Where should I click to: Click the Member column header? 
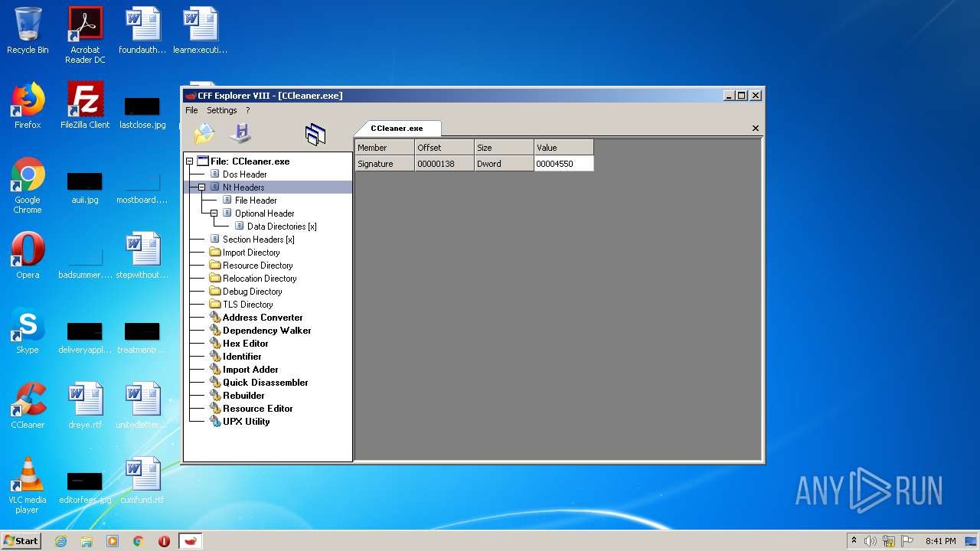(x=384, y=148)
